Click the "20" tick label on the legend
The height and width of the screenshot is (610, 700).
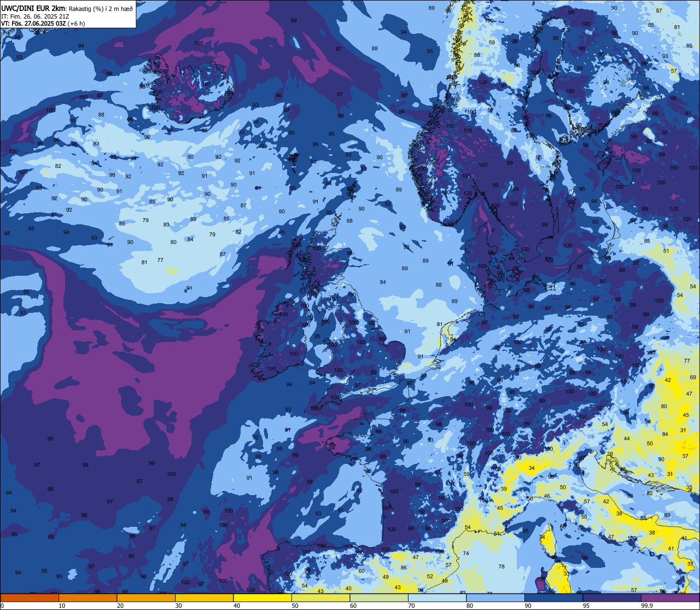[120, 606]
